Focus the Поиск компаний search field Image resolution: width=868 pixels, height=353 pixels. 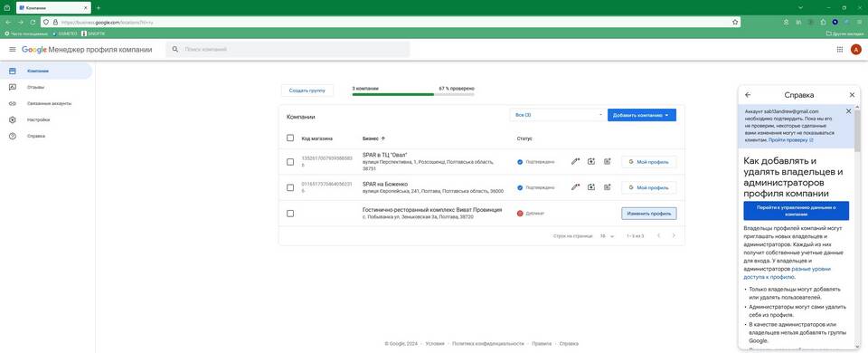pyautogui.click(x=288, y=49)
